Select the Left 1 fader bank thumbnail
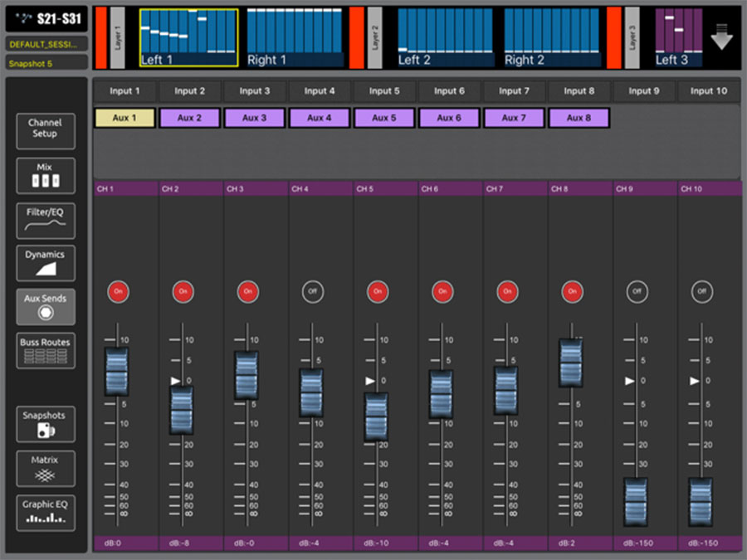Viewport: 747px width, 560px height. [x=188, y=37]
